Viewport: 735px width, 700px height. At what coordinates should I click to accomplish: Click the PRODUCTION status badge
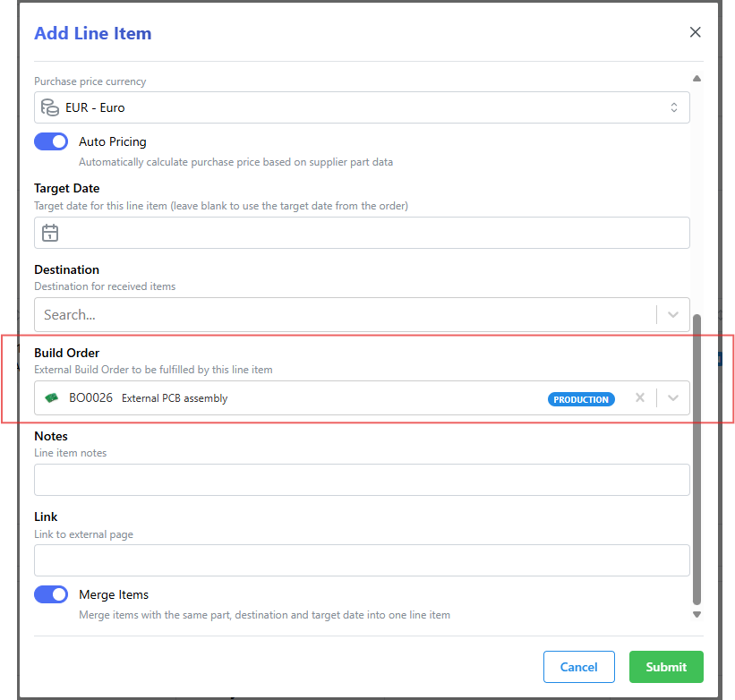[581, 399]
